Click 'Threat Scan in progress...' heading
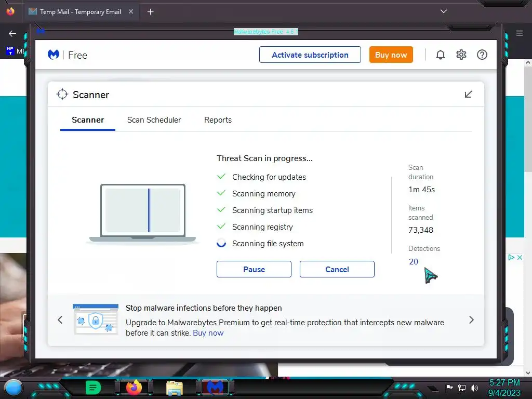Image resolution: width=532 pixels, height=399 pixels. 264,158
